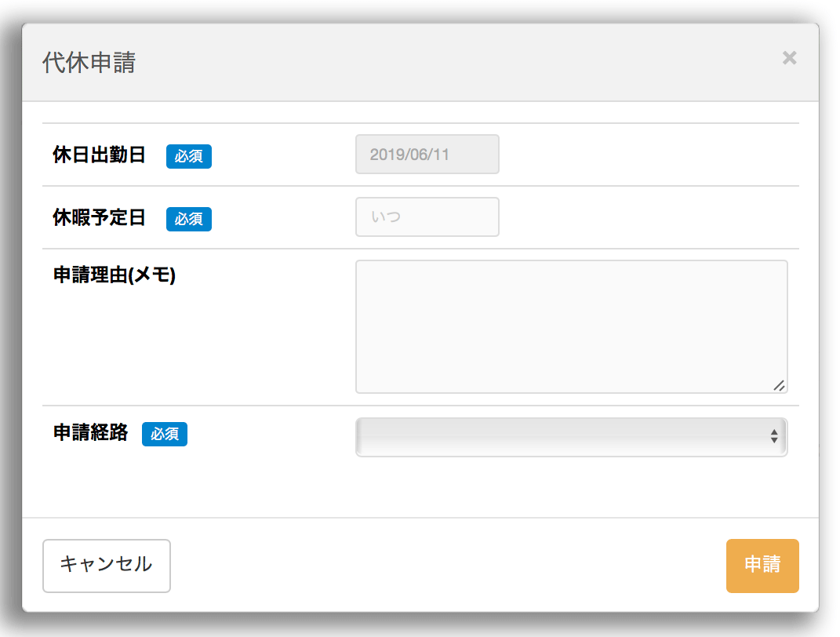
Task: Submit with the orange 申請 button
Action: (x=762, y=566)
